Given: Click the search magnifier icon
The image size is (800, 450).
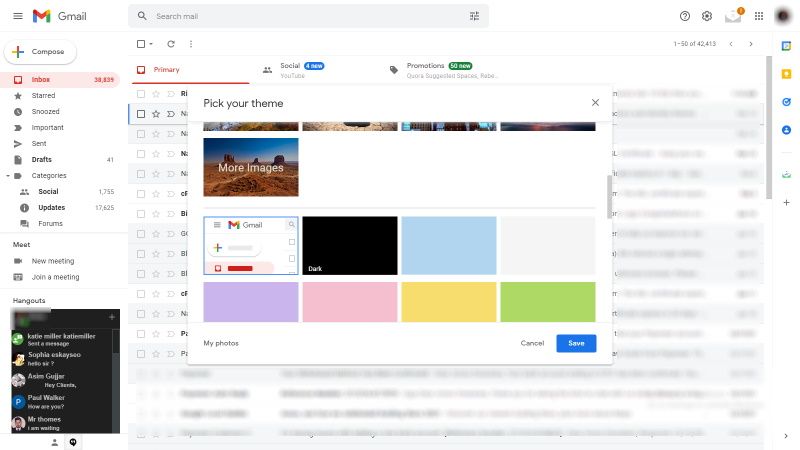Looking at the screenshot, I should 142,16.
